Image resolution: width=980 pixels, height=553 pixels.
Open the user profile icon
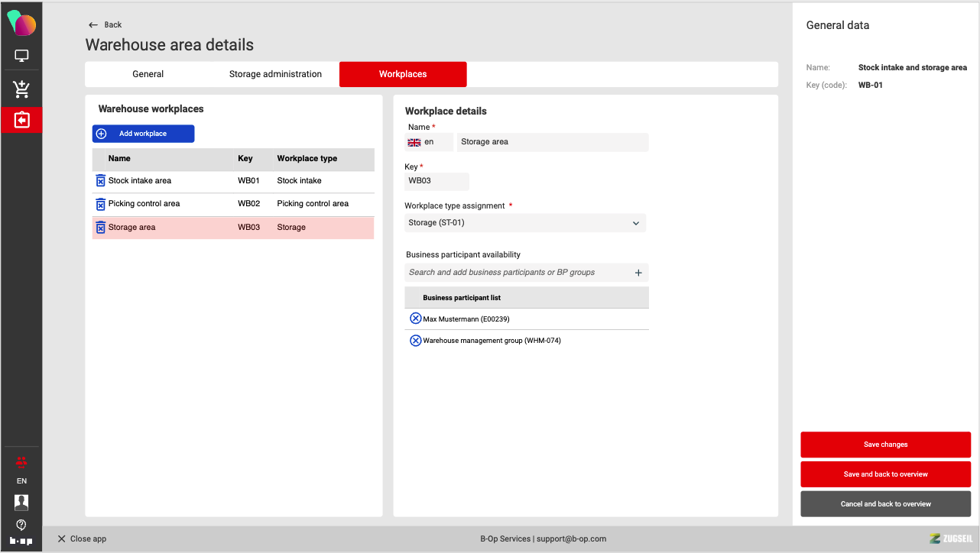click(21, 502)
